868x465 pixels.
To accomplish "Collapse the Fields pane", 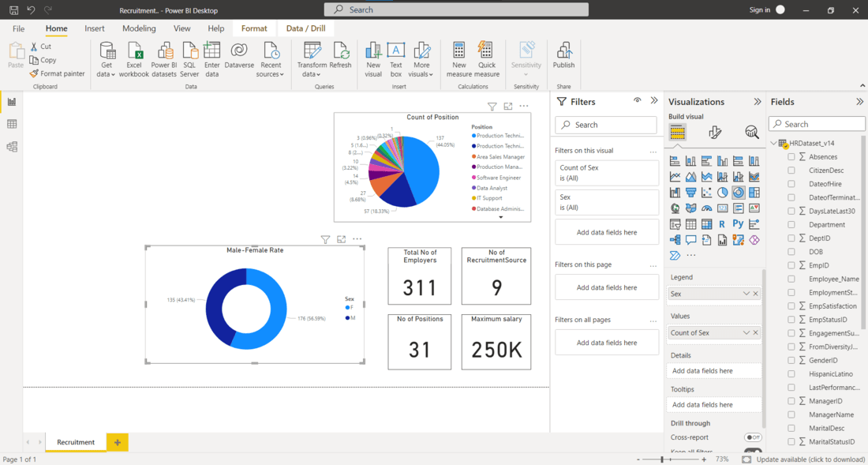I will point(859,101).
